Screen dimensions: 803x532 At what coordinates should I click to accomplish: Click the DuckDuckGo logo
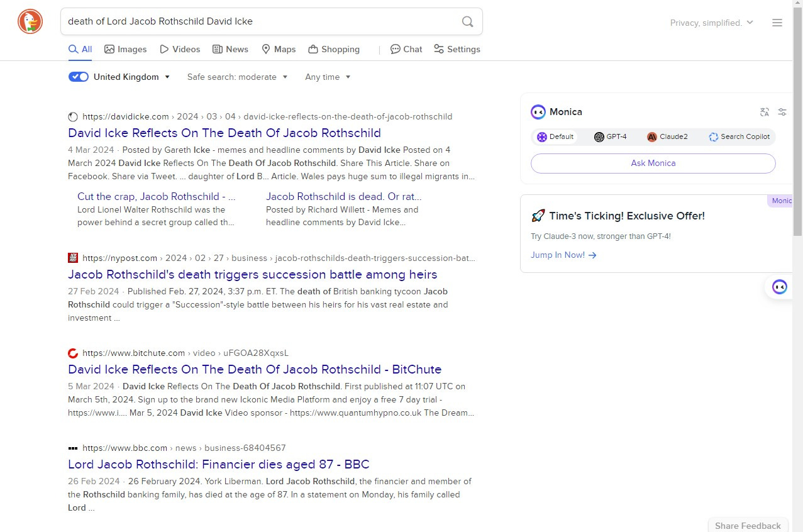click(x=30, y=22)
